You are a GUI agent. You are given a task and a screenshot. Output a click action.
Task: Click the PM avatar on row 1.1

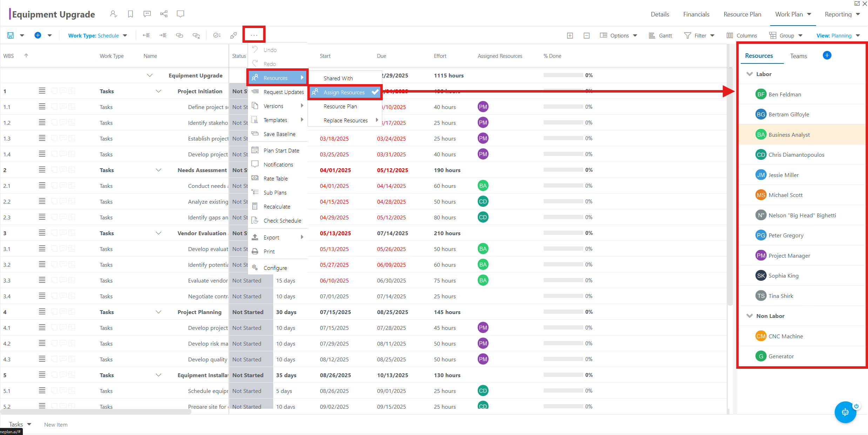[x=483, y=107]
